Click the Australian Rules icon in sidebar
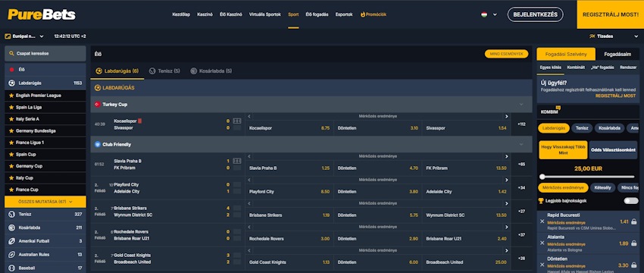Image resolution: width=644 pixels, height=273 pixels. pyautogui.click(x=11, y=255)
